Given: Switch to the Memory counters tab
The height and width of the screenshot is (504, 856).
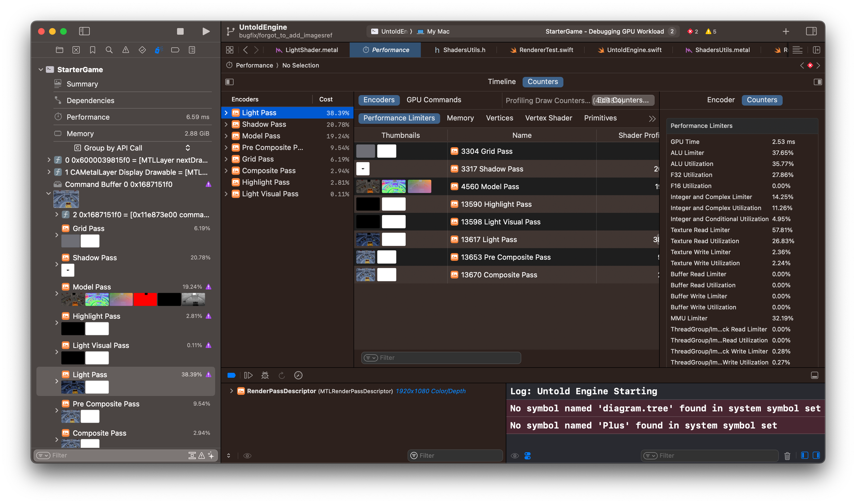Looking at the screenshot, I should [460, 118].
